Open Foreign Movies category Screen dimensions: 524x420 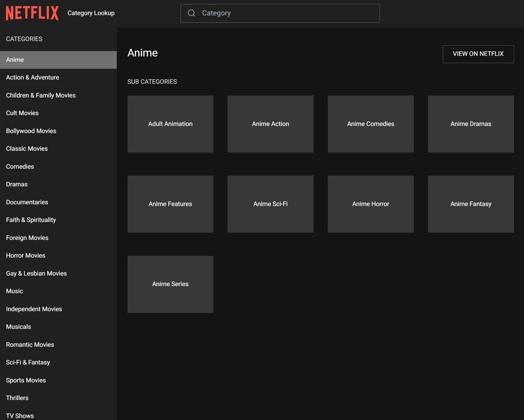pyautogui.click(x=58, y=238)
